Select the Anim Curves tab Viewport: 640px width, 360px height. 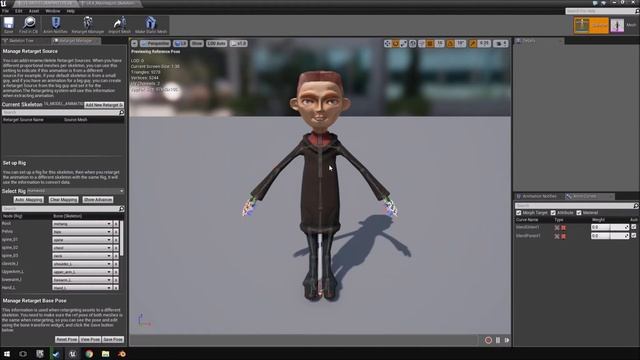pyautogui.click(x=589, y=196)
